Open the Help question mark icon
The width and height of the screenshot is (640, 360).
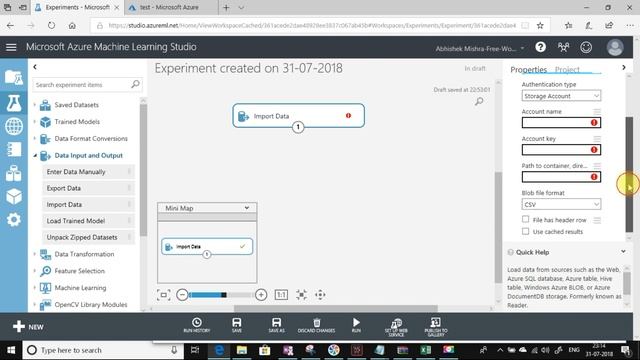(x=540, y=47)
